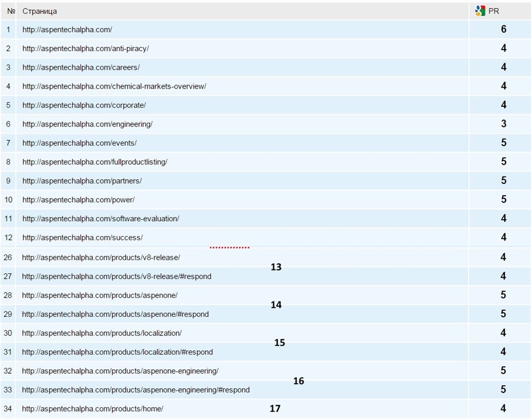
Task: Select the power URL
Action: (x=78, y=200)
